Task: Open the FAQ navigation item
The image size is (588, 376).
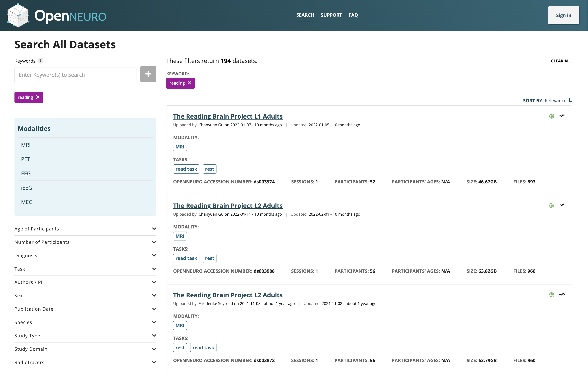Action: (353, 15)
